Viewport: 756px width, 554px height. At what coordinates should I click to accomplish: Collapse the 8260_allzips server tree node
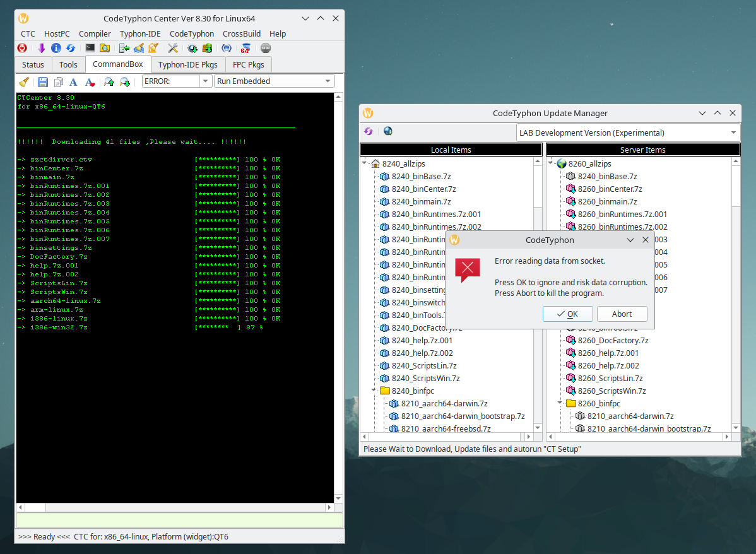click(x=551, y=163)
